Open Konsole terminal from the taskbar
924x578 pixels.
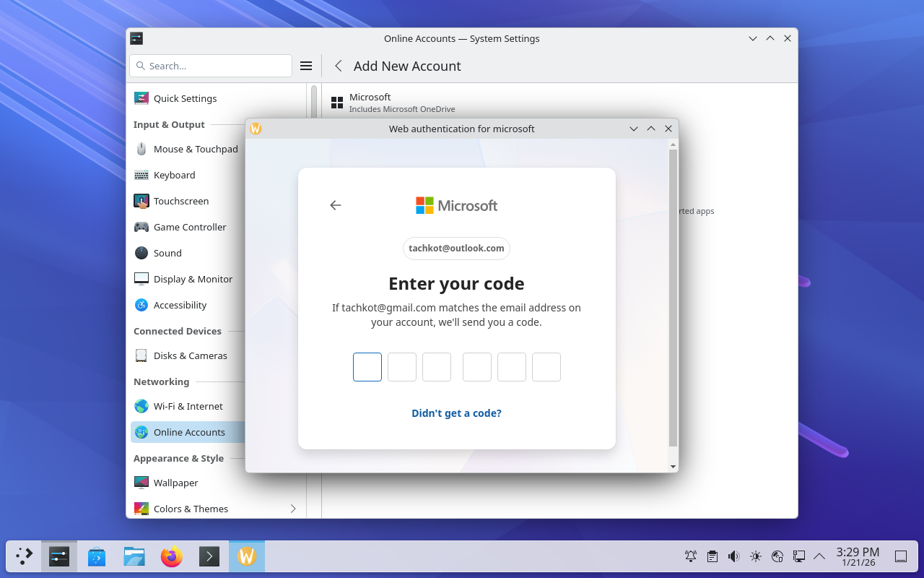pos(209,556)
